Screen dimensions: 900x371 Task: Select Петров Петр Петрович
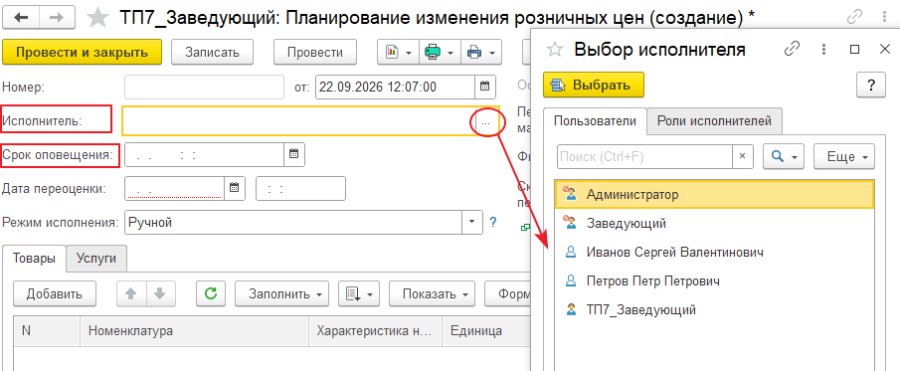[x=715, y=281]
